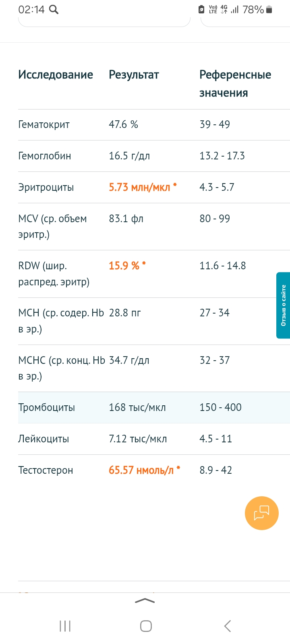Tap the 'Исследование' column header
This screenshot has width=290, height=644.
pos(56,74)
